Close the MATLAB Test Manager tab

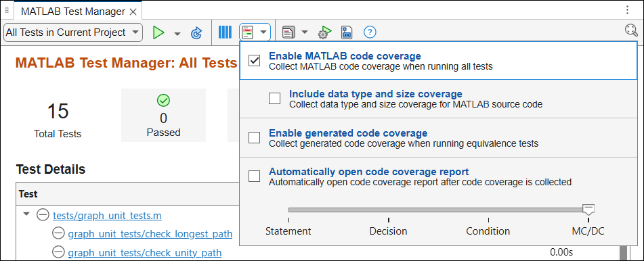(x=133, y=12)
